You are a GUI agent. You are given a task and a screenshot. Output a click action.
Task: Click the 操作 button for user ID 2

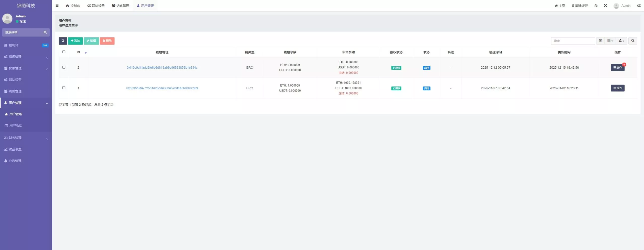tap(617, 67)
